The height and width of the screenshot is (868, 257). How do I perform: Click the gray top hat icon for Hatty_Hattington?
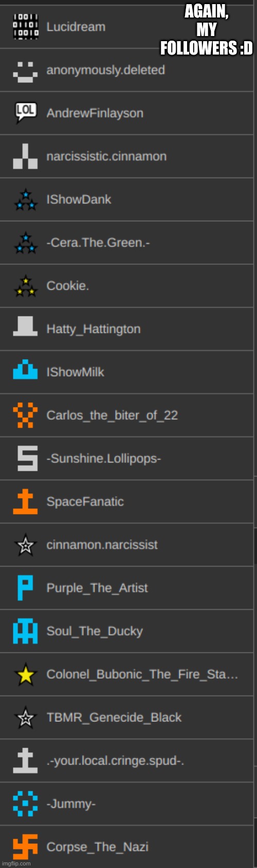[x=25, y=326]
